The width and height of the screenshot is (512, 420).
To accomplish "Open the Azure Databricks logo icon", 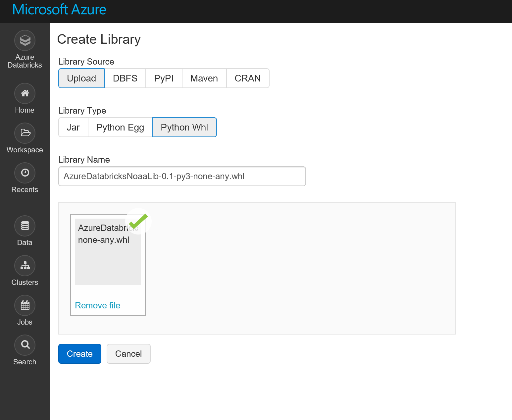I will [x=25, y=41].
